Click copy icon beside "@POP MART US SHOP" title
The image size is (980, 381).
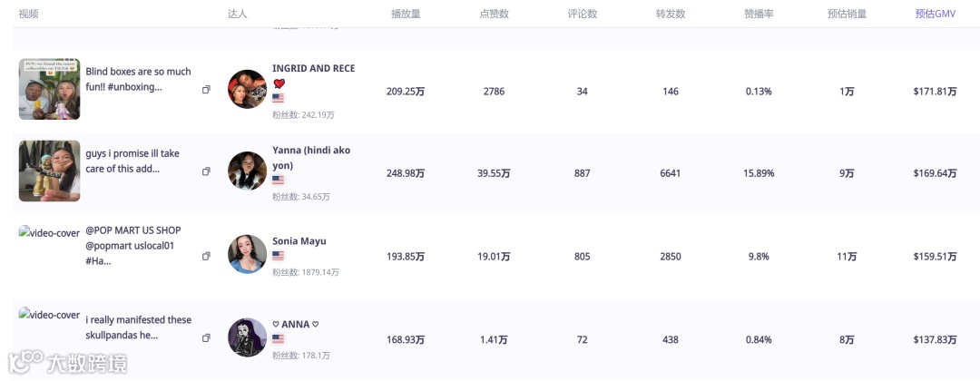click(x=206, y=257)
